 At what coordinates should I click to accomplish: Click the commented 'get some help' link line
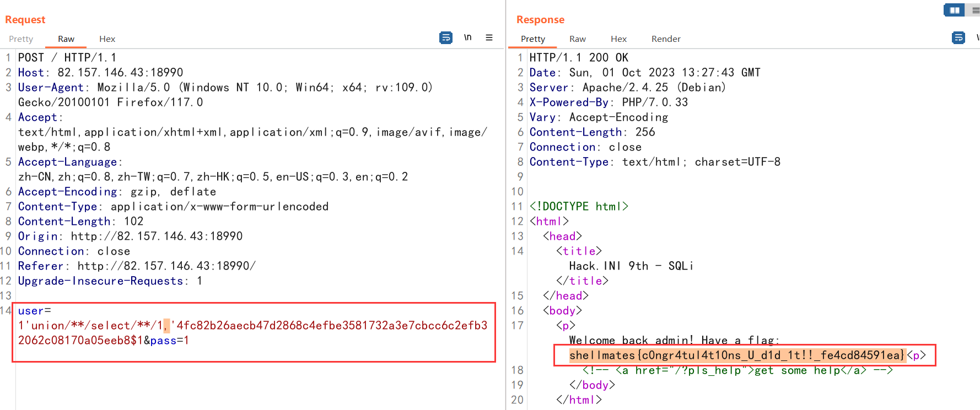(737, 370)
